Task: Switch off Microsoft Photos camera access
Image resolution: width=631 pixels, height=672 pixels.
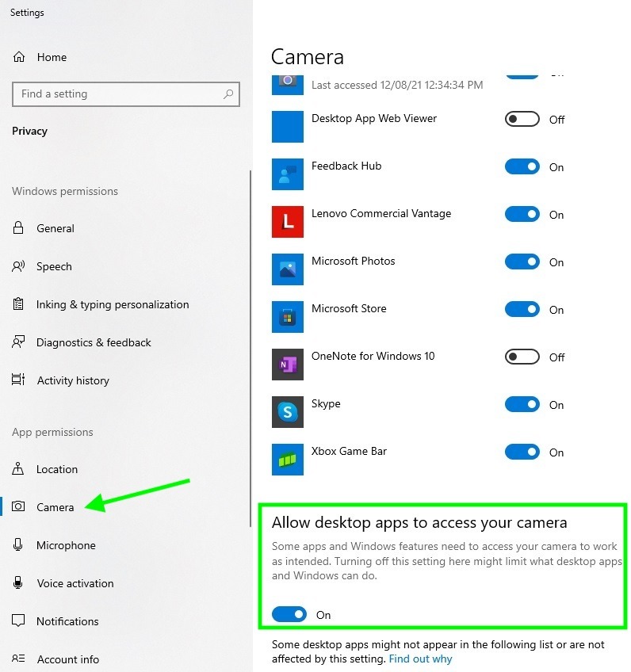Action: [522, 262]
